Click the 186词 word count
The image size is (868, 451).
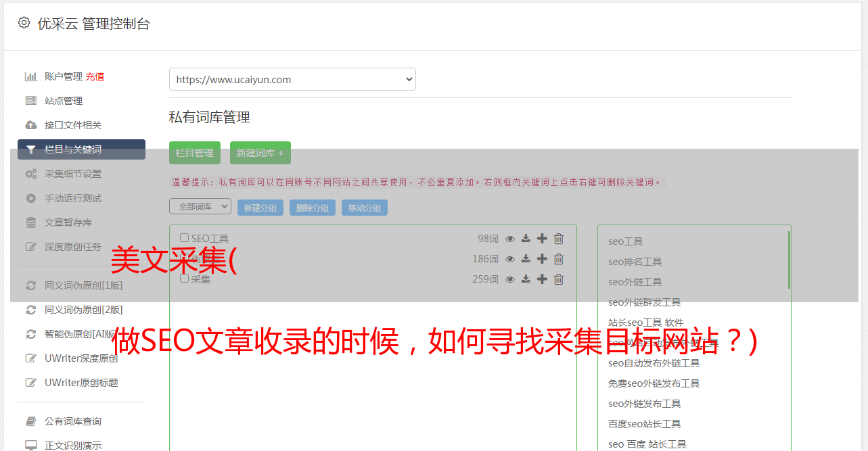(x=485, y=259)
